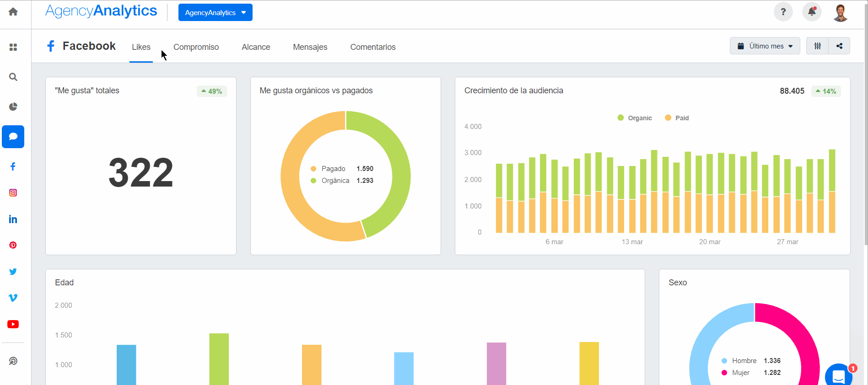The height and width of the screenshot is (385, 868).
Task: Open the pie chart reports icon
Action: [13, 107]
